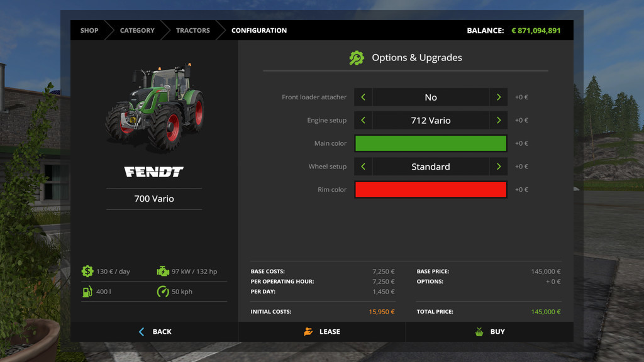Click the lease hand icon
The image size is (644, 362).
[x=308, y=332]
